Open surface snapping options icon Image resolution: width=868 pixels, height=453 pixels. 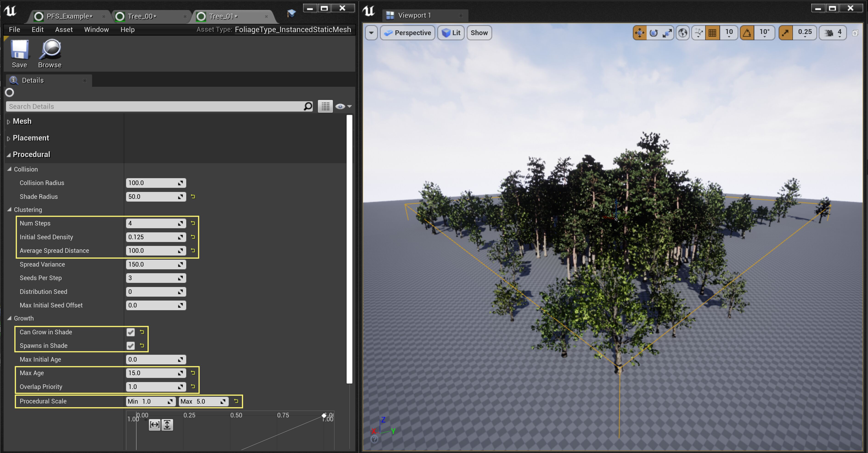[699, 33]
